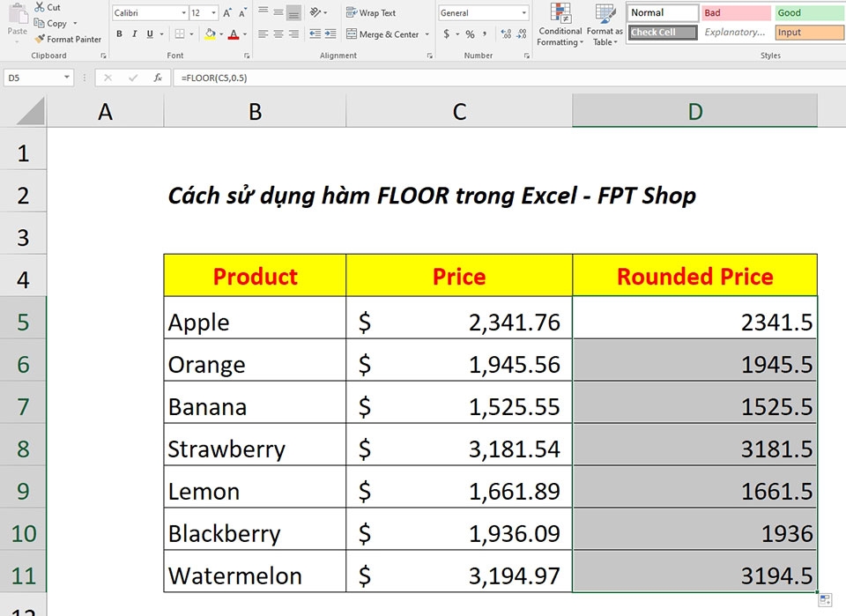This screenshot has width=846, height=616.
Task: Apply Wrap Text formatting
Action: [x=351, y=11]
